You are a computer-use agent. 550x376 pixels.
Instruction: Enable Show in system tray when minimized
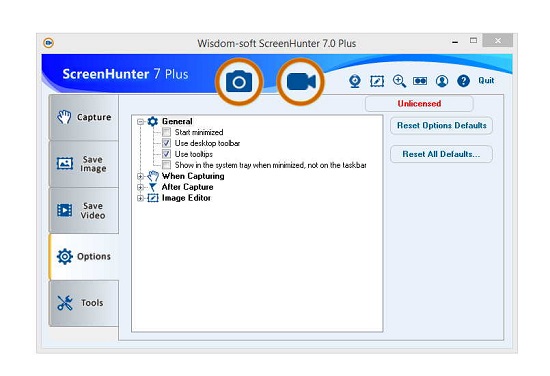point(167,165)
